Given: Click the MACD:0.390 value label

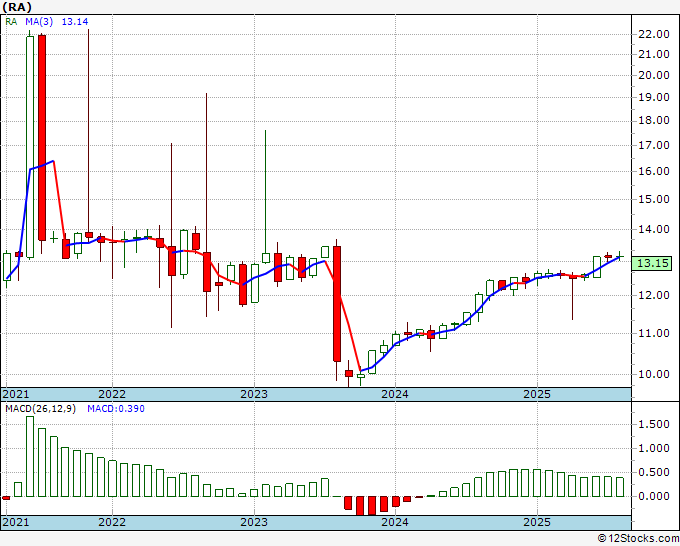Looking at the screenshot, I should (x=116, y=409).
